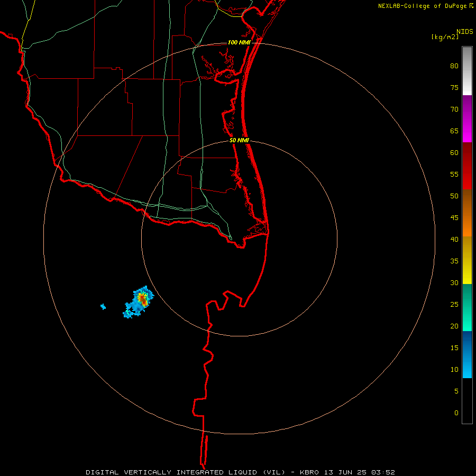Click the 100 NMI range ring label
Screen dimensions: 476x476
[239, 42]
